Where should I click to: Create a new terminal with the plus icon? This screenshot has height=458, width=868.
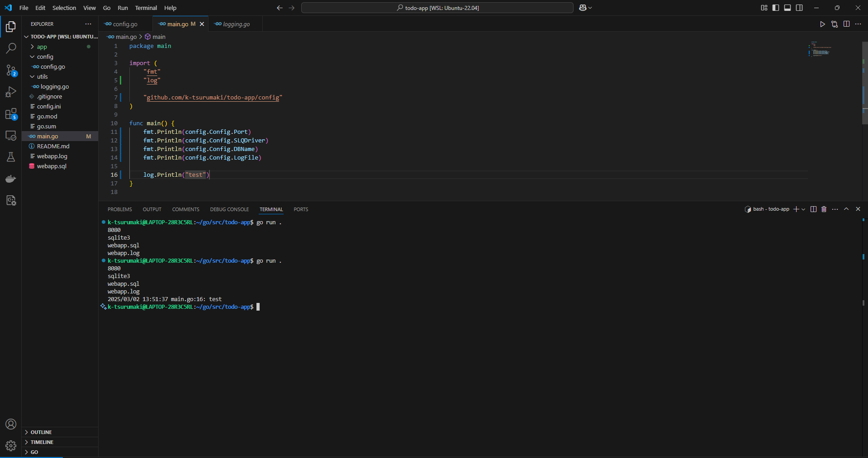(796, 209)
